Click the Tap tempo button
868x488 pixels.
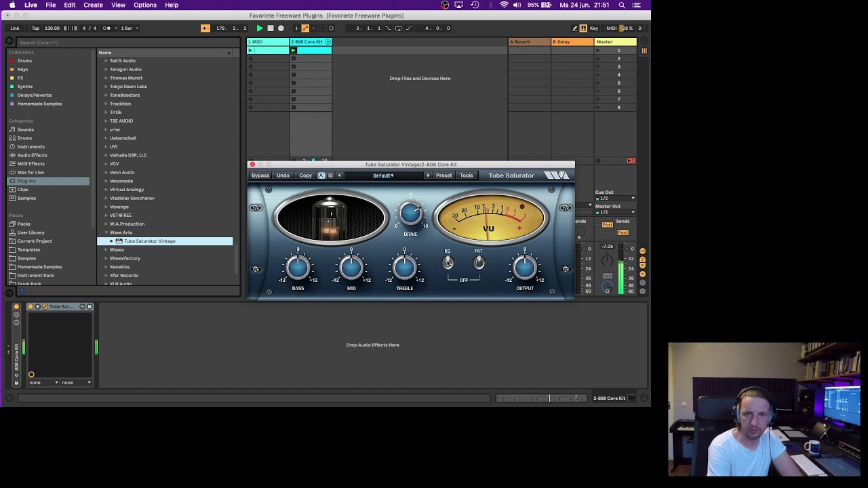35,28
